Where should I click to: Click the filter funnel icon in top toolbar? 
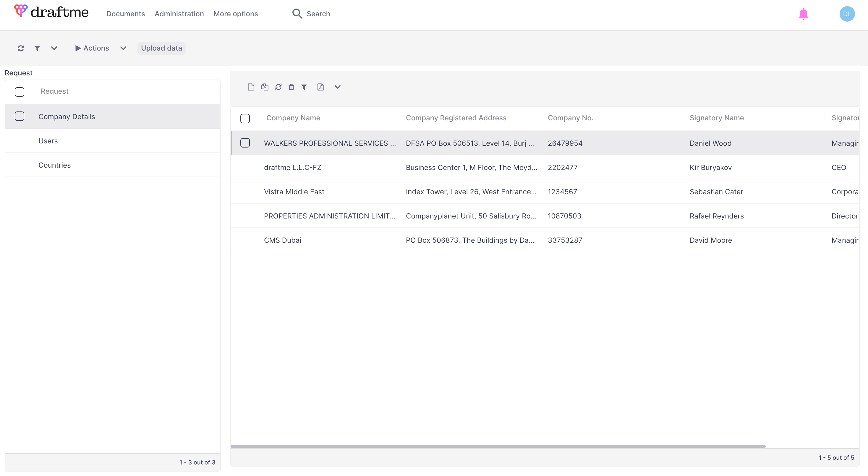[38, 48]
